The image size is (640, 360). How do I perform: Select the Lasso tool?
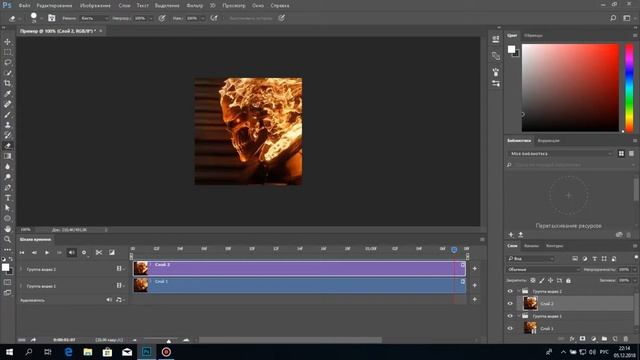(x=7, y=62)
